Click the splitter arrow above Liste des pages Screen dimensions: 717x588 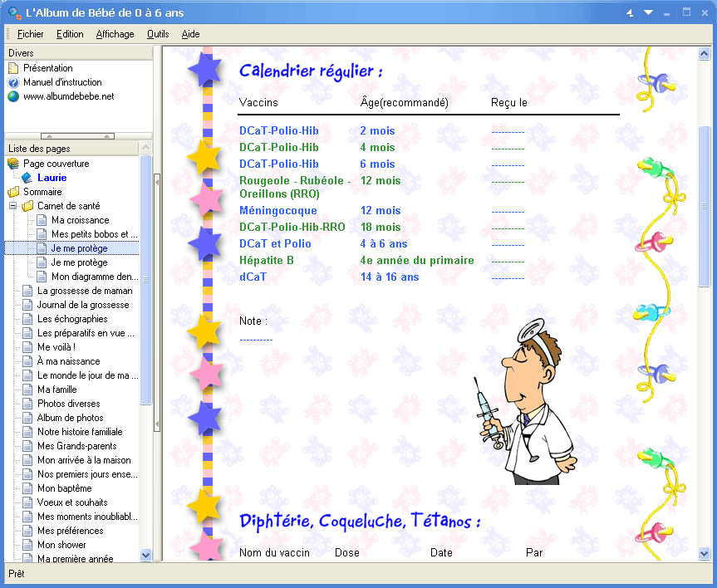pos(51,135)
